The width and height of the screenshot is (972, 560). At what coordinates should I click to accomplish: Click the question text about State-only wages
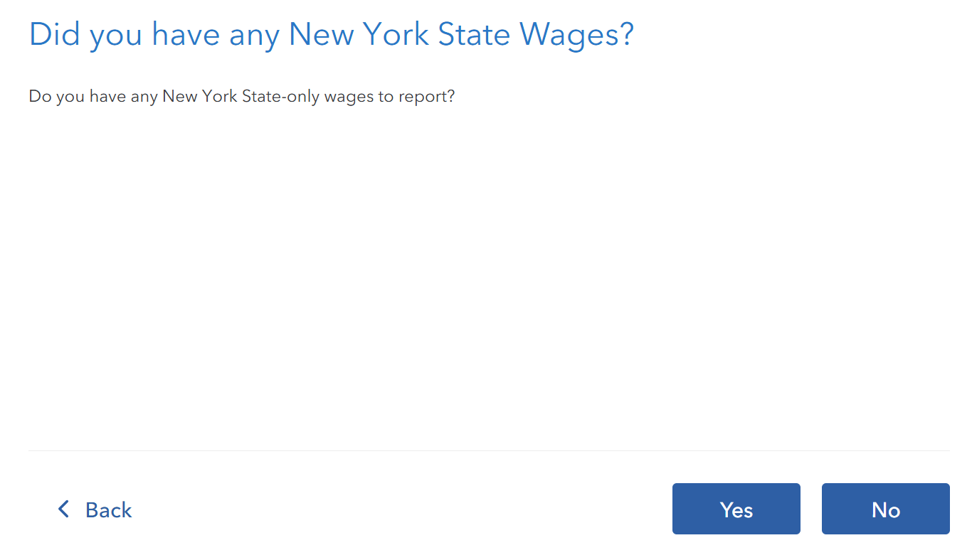(241, 96)
